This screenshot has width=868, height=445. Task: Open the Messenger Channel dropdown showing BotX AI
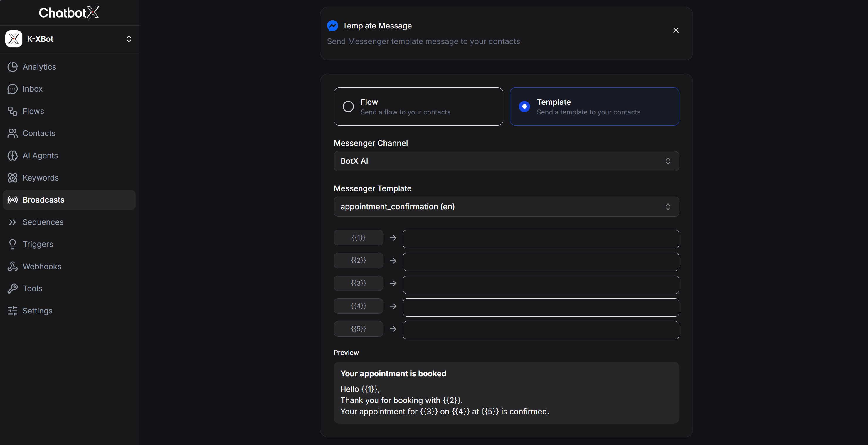point(506,161)
